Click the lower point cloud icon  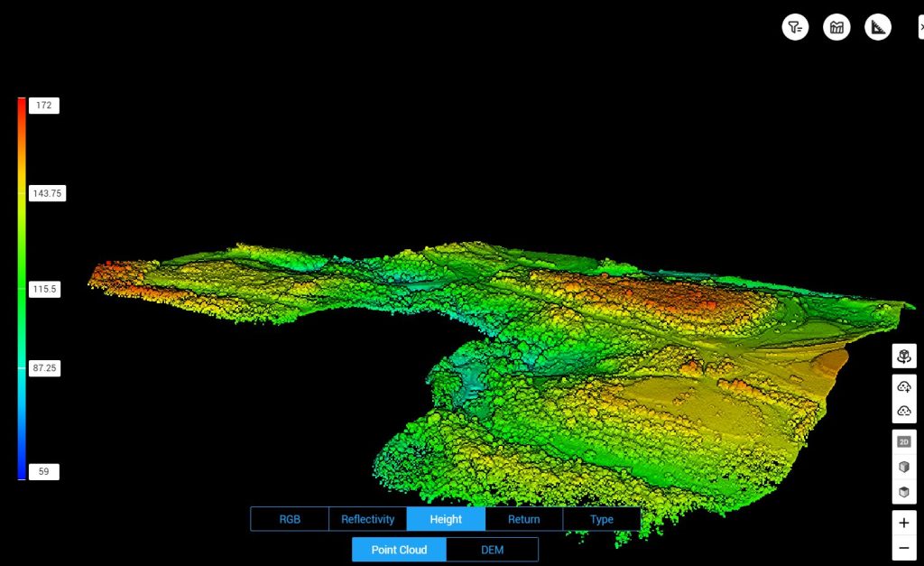(903, 411)
